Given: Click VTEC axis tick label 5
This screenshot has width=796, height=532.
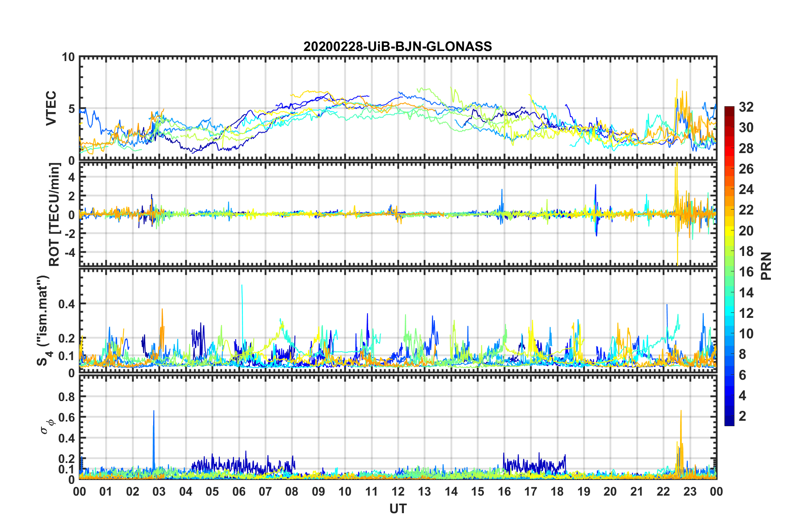Looking at the screenshot, I should (71, 109).
